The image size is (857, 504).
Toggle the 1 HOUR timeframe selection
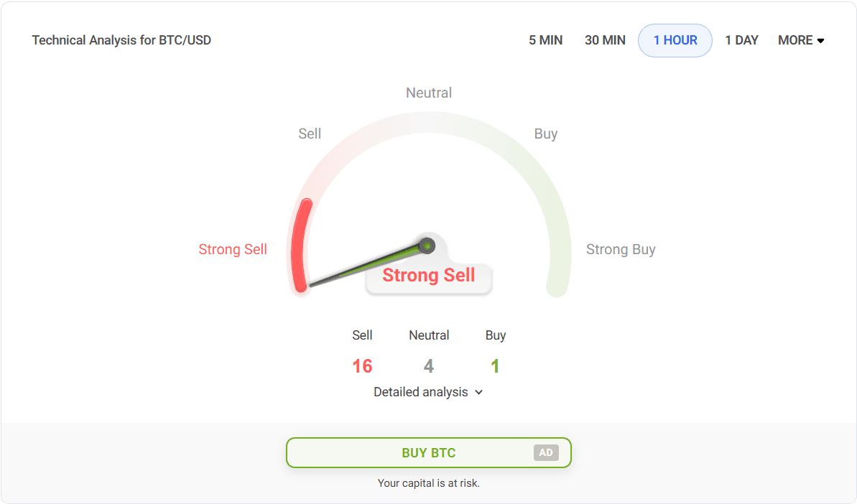click(x=675, y=40)
